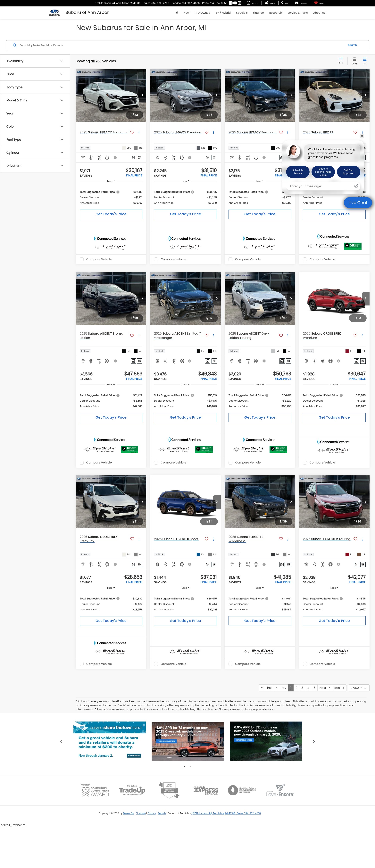The width and height of the screenshot is (375, 868).
Task: Open the Map pin icon in top bar
Action: click(282, 3)
